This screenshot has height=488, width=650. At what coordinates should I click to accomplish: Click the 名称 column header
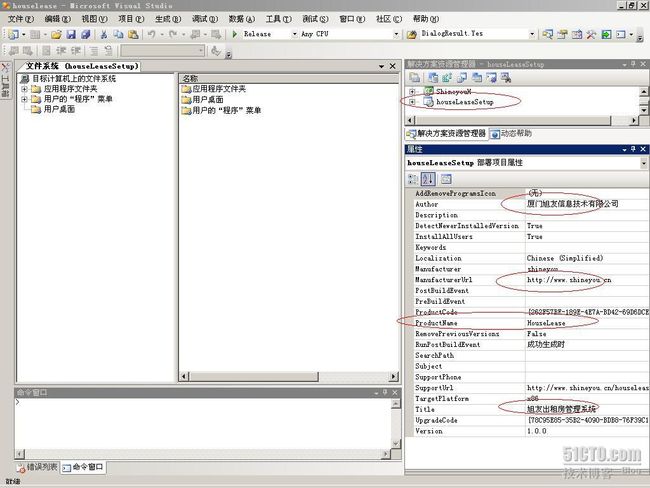coord(289,78)
